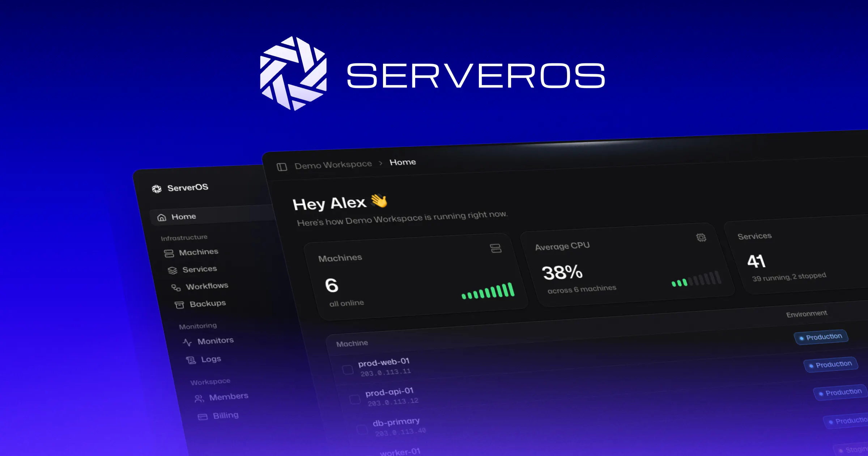Screen dimensions: 868x456
Task: Check the box for prod-api-01
Action: pos(355,400)
